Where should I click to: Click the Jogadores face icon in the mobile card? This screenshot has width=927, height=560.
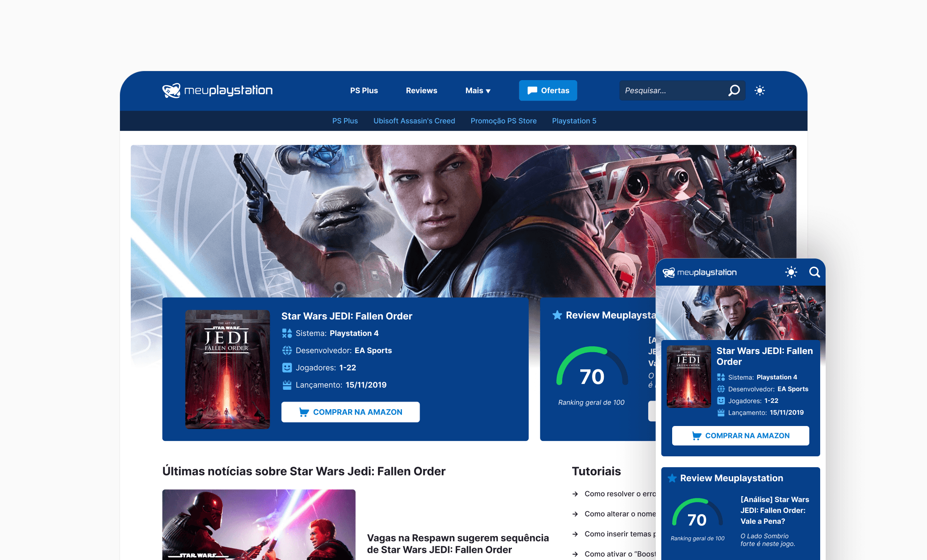[721, 401]
